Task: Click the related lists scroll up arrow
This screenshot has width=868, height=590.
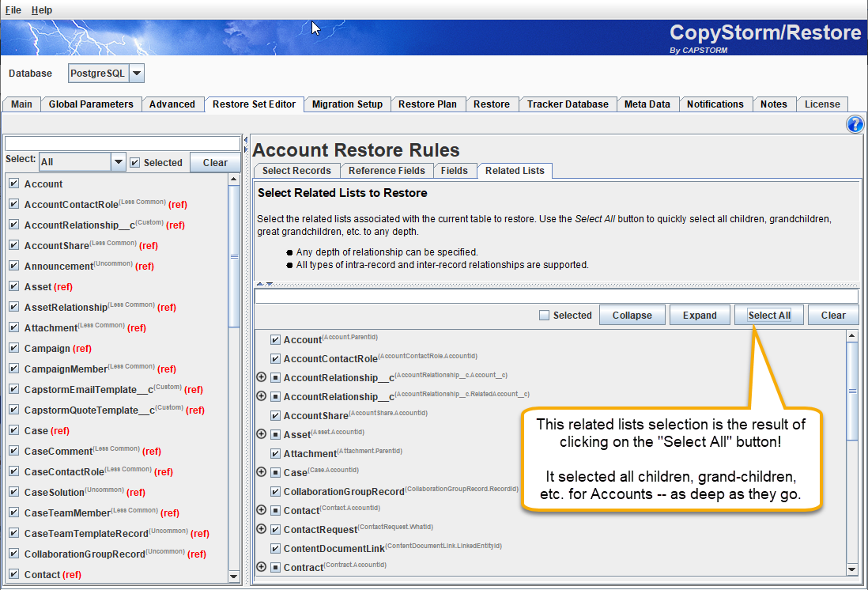Action: [852, 335]
